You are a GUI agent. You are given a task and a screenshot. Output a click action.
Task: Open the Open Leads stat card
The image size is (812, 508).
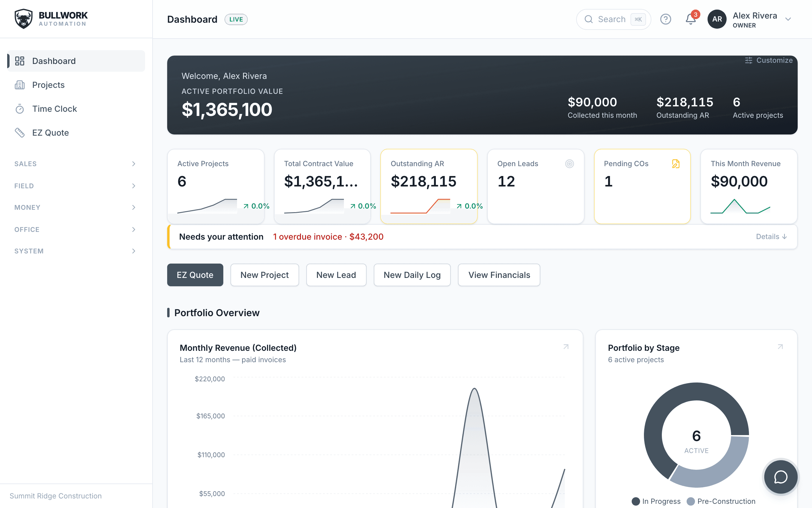point(536,186)
